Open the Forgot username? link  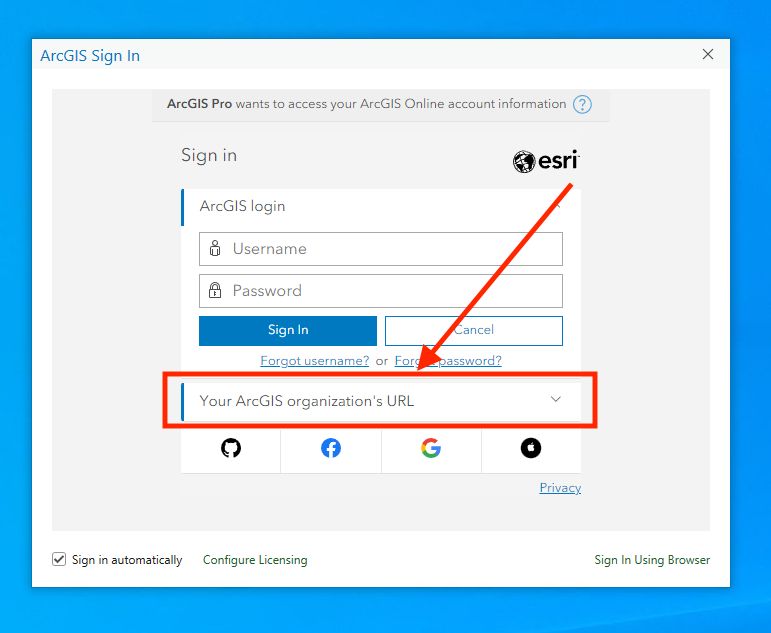click(x=315, y=361)
